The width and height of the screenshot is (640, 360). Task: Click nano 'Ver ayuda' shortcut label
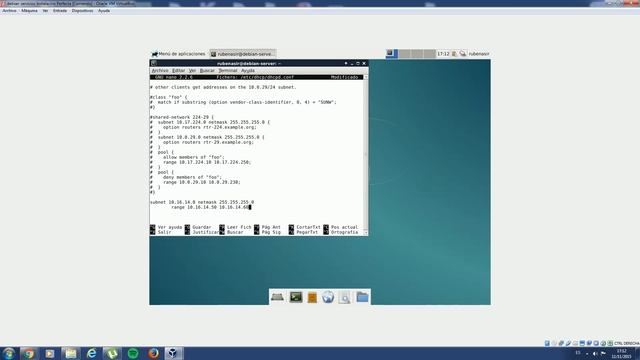click(170, 227)
